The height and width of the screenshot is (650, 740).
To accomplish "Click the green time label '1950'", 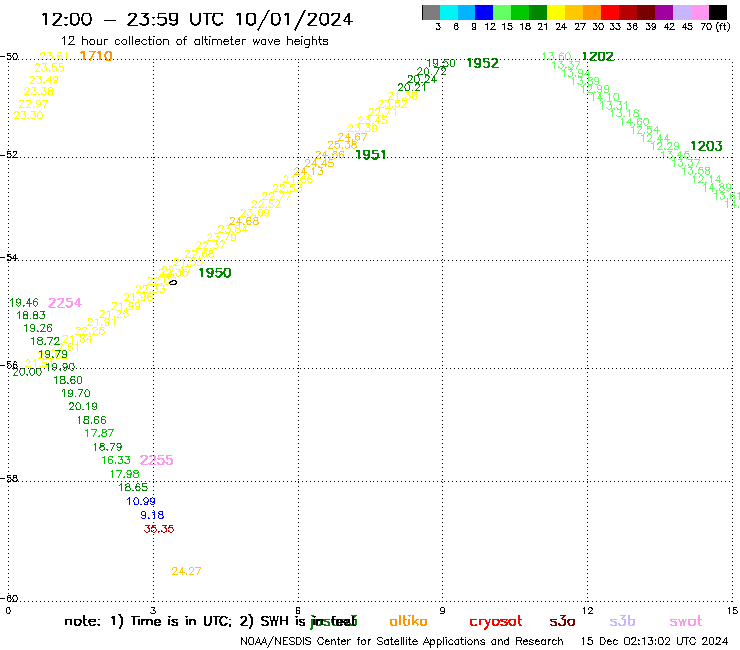I will pyautogui.click(x=215, y=272).
